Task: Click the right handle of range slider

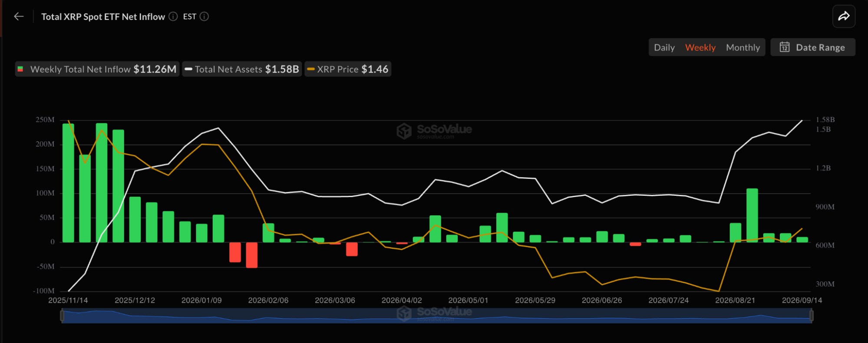Action: (x=811, y=316)
